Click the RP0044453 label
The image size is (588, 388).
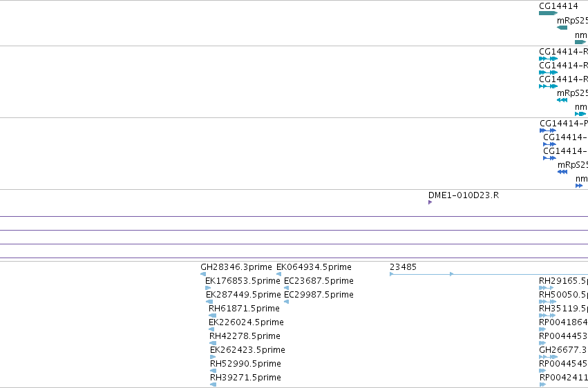coord(563,336)
